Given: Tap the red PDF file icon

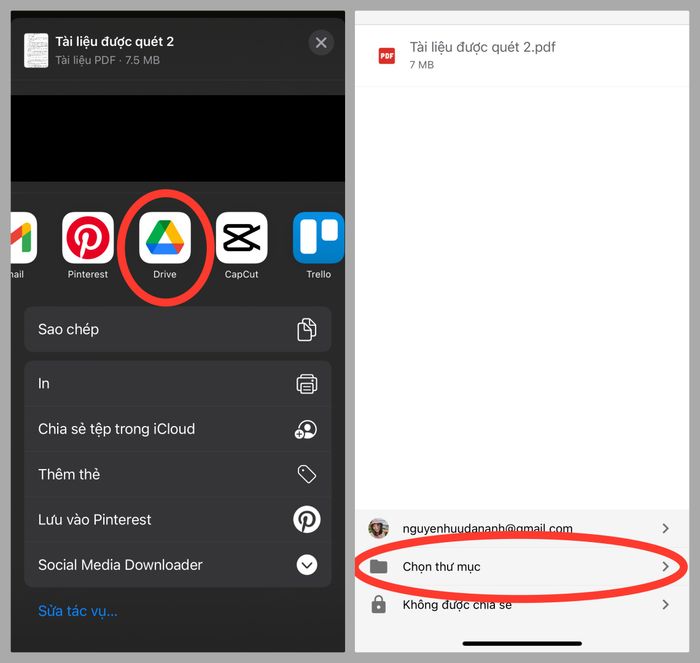Looking at the screenshot, I should [387, 56].
